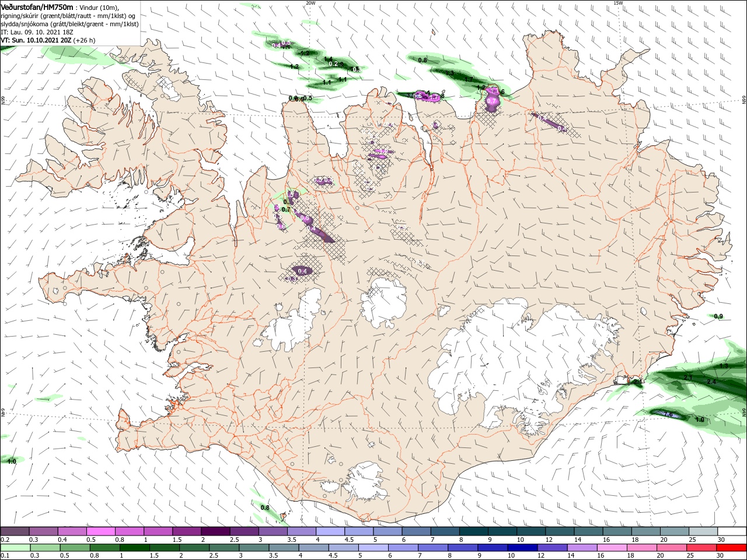Image resolution: width=747 pixels, height=560 pixels.
Task: Select the IT: Lau. 09. 10. 2021 18Z line
Action: tap(37, 32)
